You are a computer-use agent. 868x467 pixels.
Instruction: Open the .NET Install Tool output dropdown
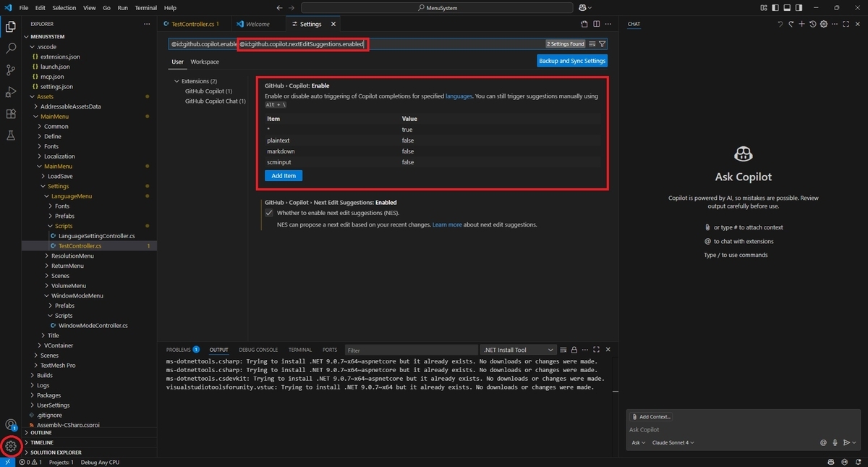[519, 350]
